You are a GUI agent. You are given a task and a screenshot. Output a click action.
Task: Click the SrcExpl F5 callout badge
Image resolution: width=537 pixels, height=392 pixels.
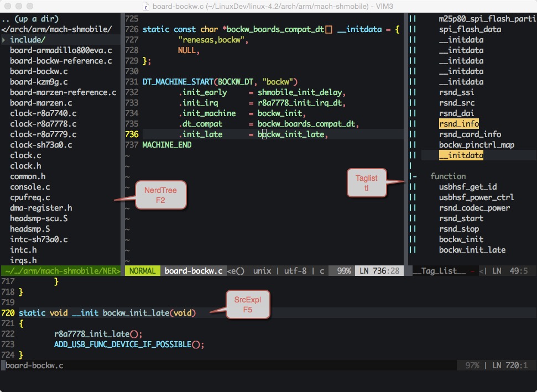247,304
